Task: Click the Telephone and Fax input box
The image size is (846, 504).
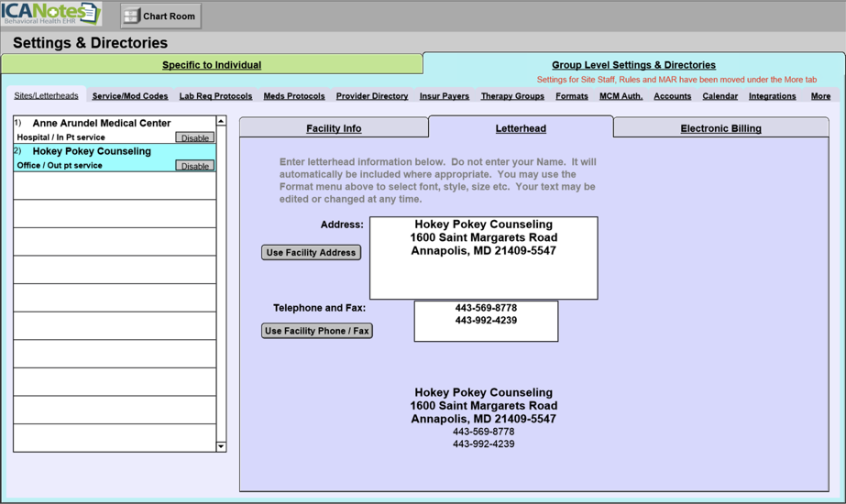Action: [x=486, y=322]
